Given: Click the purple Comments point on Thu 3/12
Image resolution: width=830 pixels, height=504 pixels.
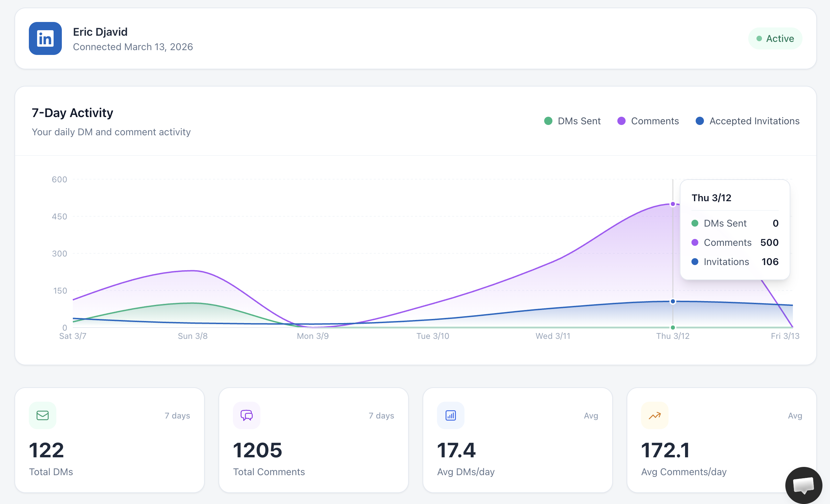Looking at the screenshot, I should 673,204.
